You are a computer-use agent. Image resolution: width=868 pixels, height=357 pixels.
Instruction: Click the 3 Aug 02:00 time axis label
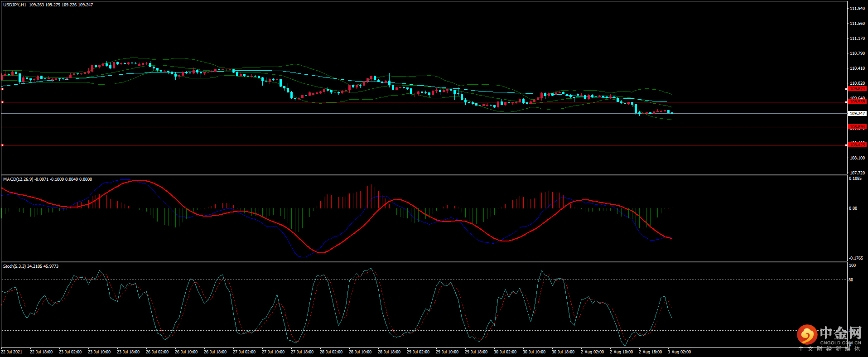(679, 352)
